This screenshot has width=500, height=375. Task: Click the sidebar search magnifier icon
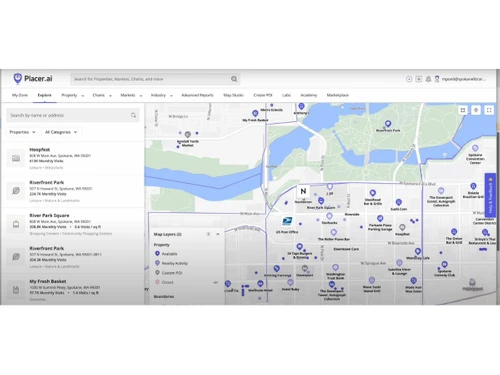133,115
